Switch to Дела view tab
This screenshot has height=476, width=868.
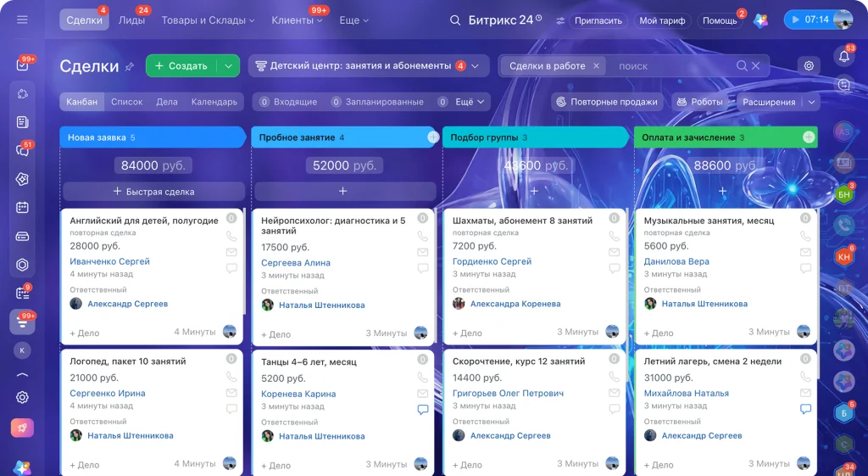coord(167,102)
